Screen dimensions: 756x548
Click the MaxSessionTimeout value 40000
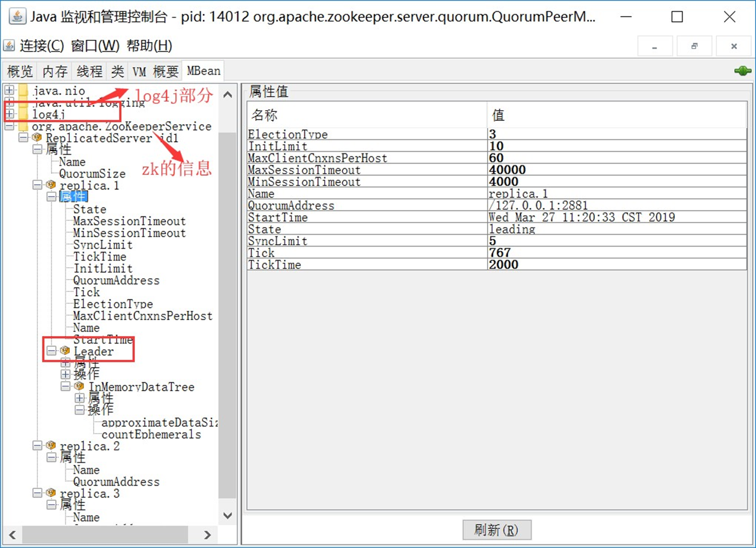point(617,170)
